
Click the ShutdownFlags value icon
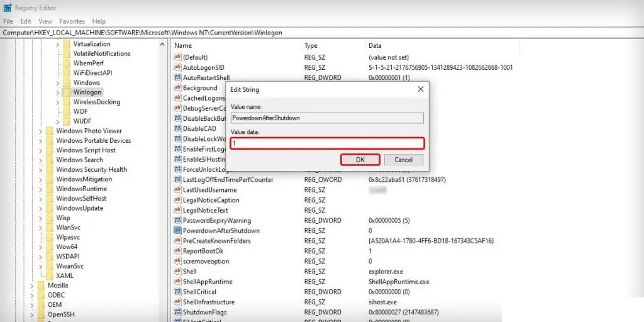click(177, 313)
